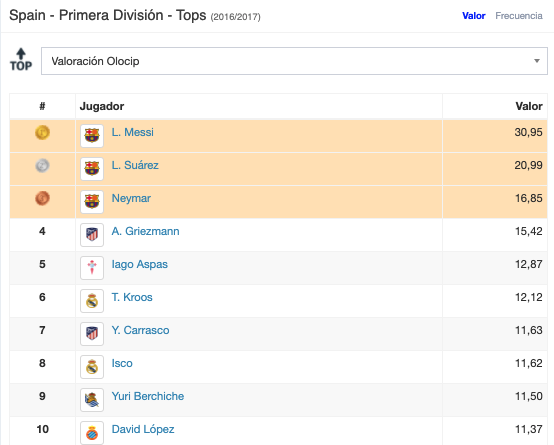Image resolution: width=554 pixels, height=445 pixels.
Task: Open L. Suárez player link
Action: [135, 165]
